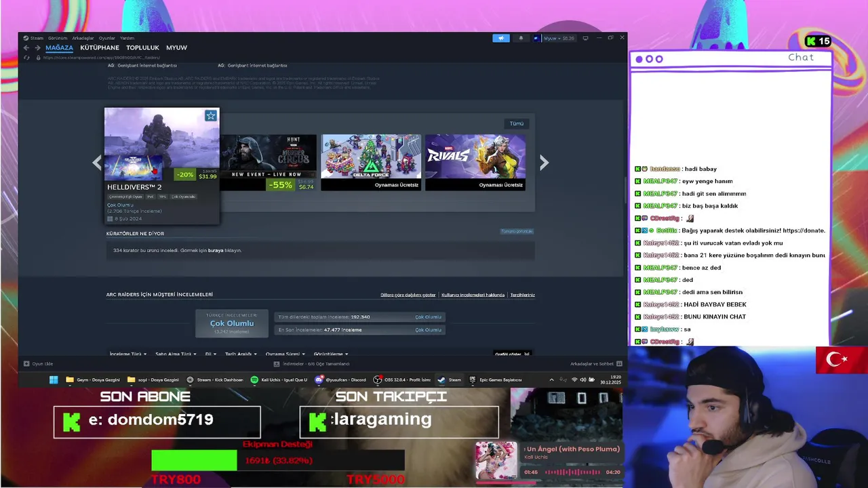Open the Görünüm menu
Screen dimensions: 868x488
pyautogui.click(x=58, y=38)
